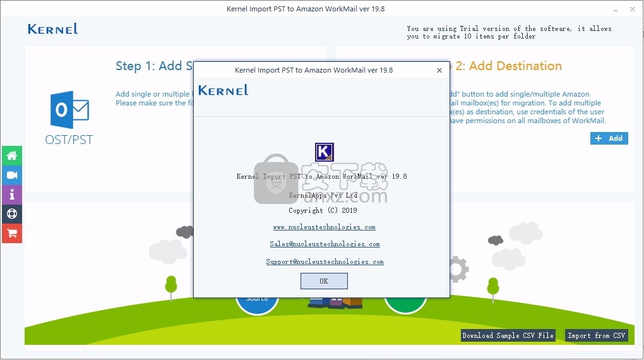The image size is (644, 360).
Task: Open the video tutorial sidebar icon
Action: click(x=12, y=175)
